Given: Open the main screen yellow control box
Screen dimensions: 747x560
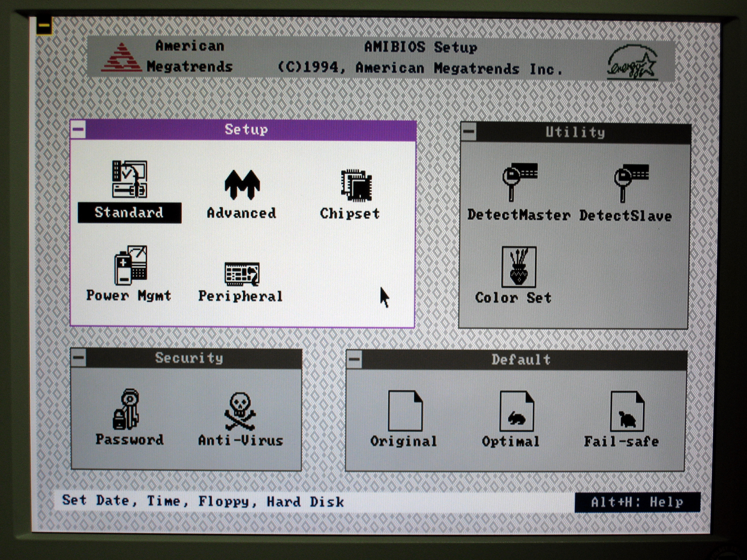Looking at the screenshot, I should (x=44, y=25).
